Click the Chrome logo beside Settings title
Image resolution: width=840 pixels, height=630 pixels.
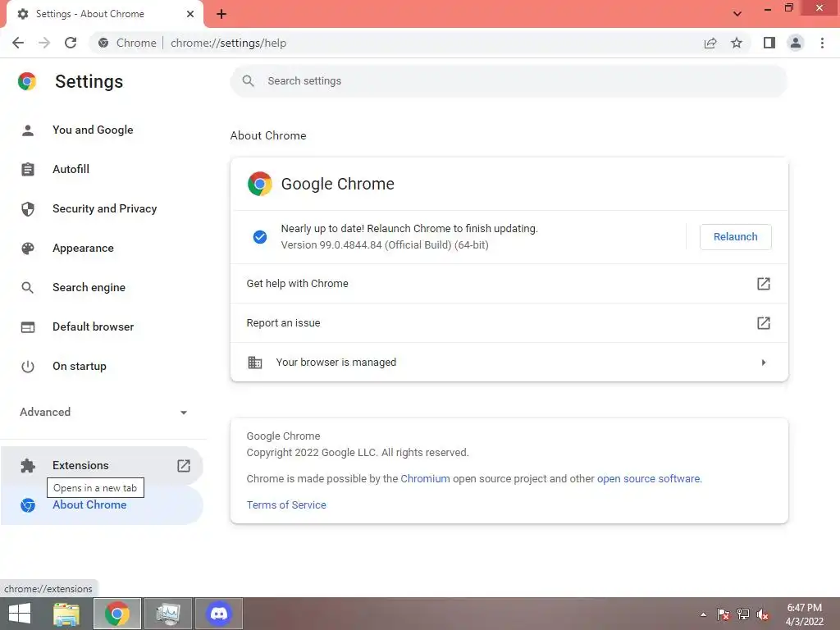click(27, 81)
